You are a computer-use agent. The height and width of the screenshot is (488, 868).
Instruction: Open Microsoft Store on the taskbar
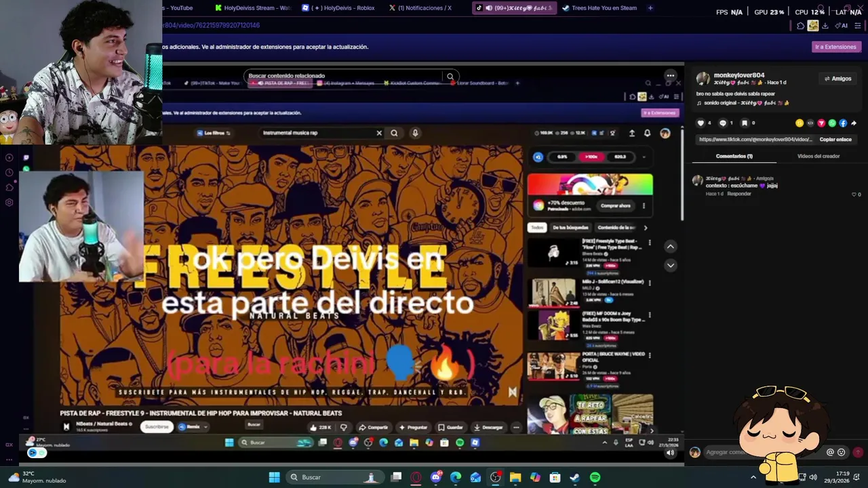(x=555, y=477)
